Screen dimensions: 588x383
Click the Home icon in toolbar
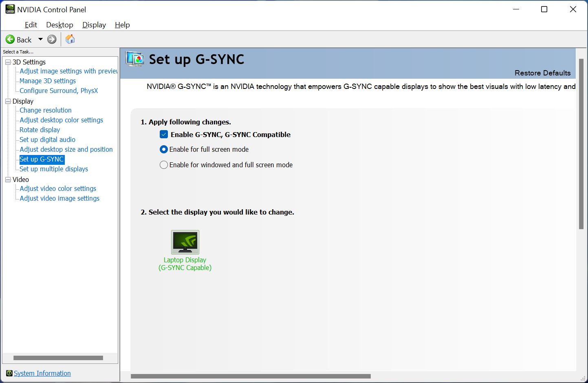click(x=70, y=39)
